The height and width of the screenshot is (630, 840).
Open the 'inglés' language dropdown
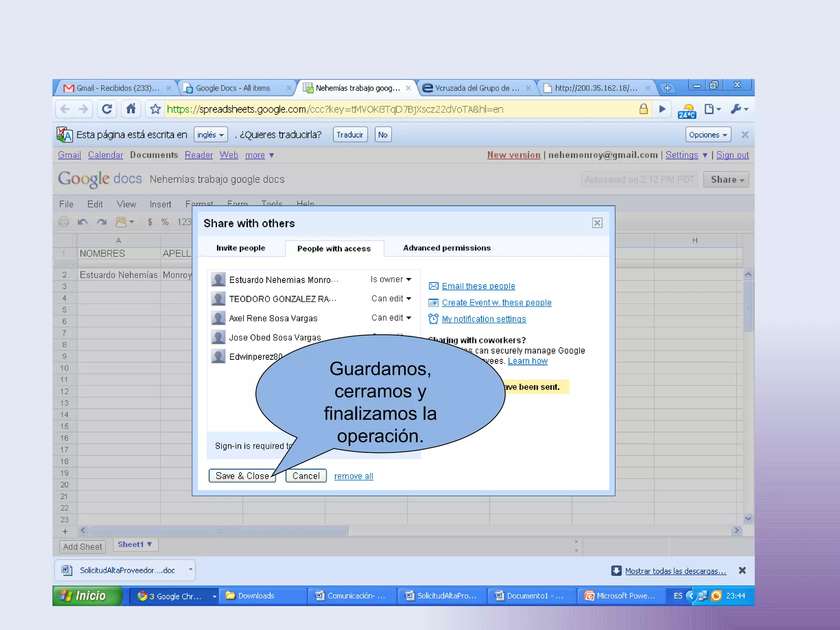coord(210,135)
